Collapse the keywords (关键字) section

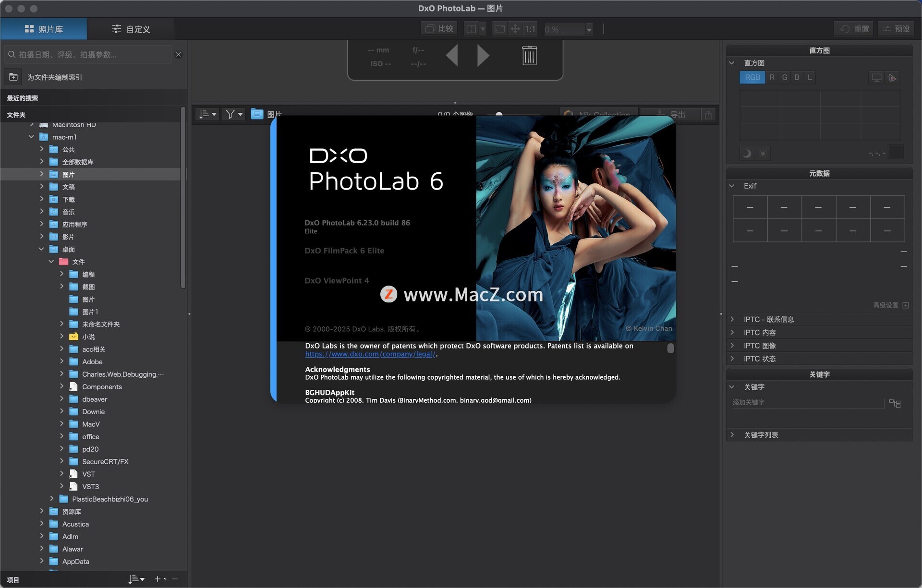coord(731,387)
